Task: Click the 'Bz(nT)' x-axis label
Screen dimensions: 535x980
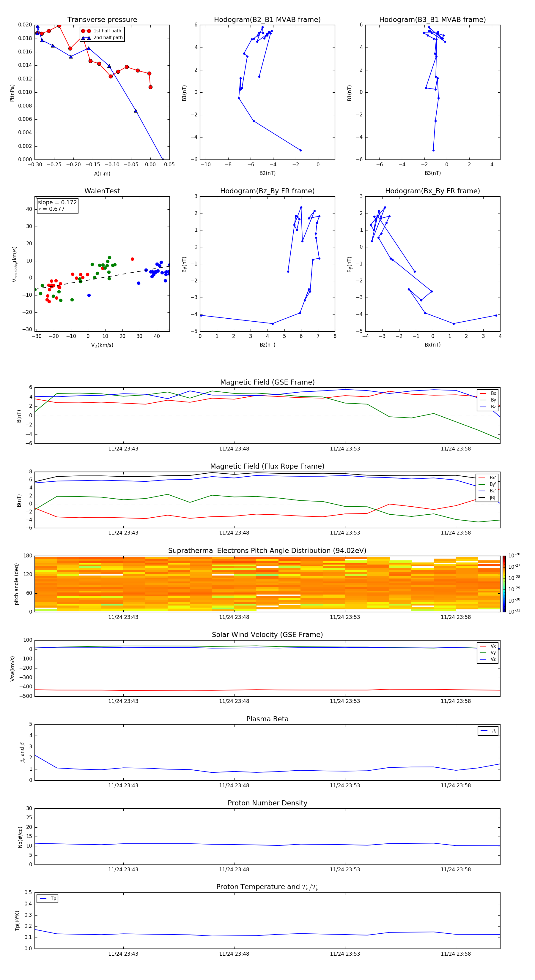Action: [267, 345]
